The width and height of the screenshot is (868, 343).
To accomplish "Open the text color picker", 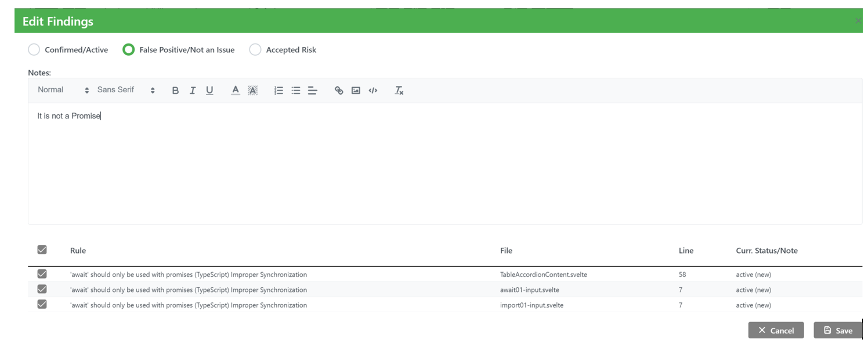I will (235, 91).
